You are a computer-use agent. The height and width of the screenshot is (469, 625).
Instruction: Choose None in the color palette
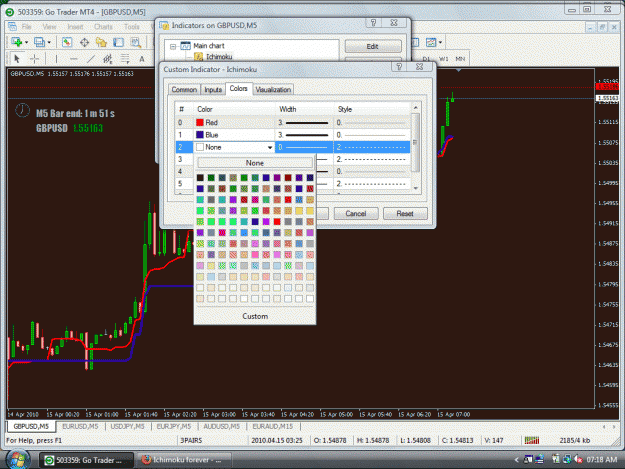255,163
